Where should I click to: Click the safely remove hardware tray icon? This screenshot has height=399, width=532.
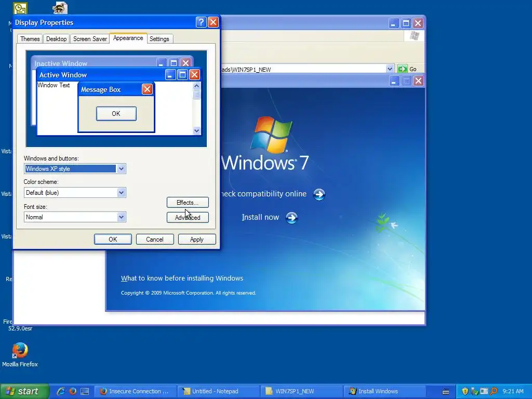coord(474,391)
